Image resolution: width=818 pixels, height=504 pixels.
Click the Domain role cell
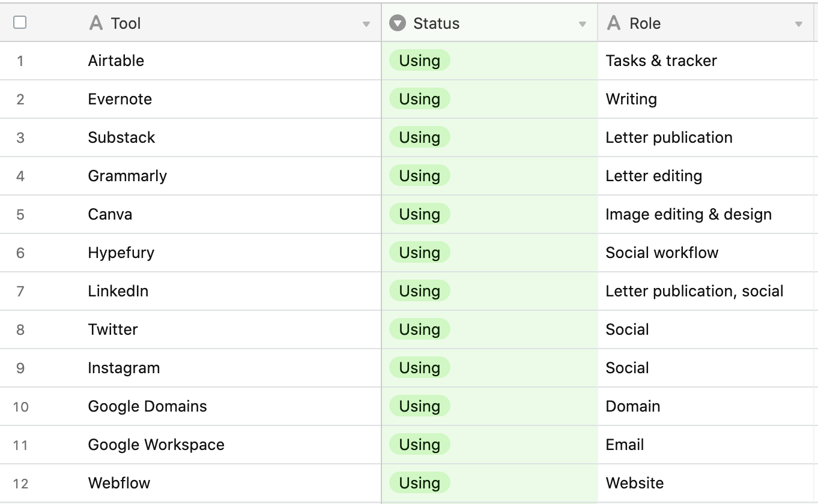pos(706,406)
